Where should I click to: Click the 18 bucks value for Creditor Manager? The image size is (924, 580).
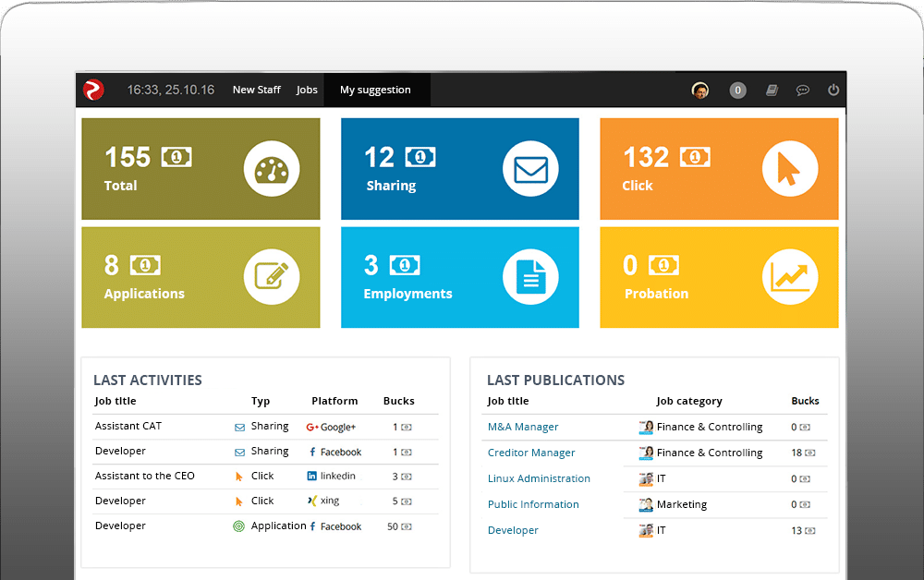(x=796, y=453)
